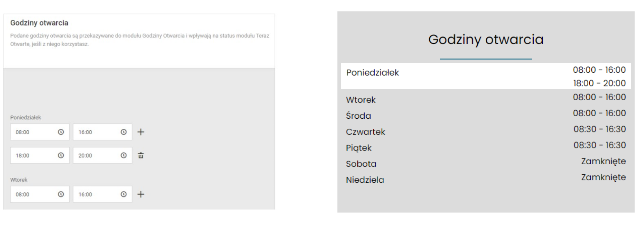The height and width of the screenshot is (234, 644).
Task: Add another time range for Poniedziałek
Action: coord(141,132)
